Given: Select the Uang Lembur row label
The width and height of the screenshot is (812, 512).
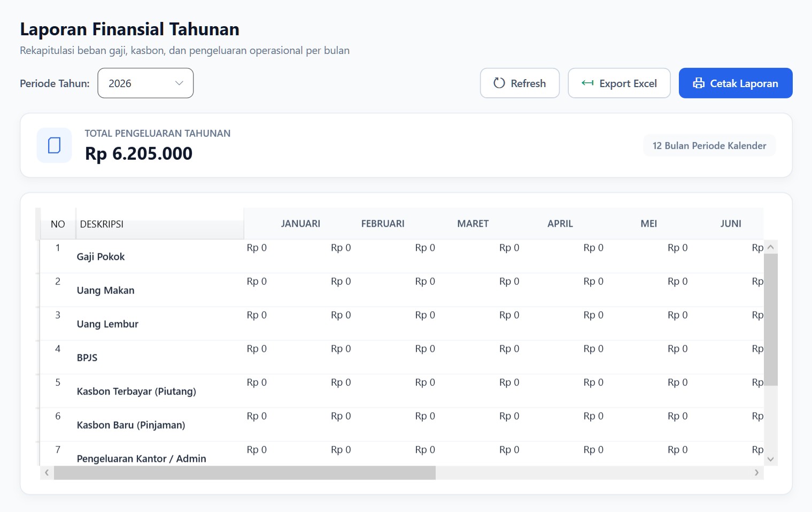Looking at the screenshot, I should [x=107, y=324].
